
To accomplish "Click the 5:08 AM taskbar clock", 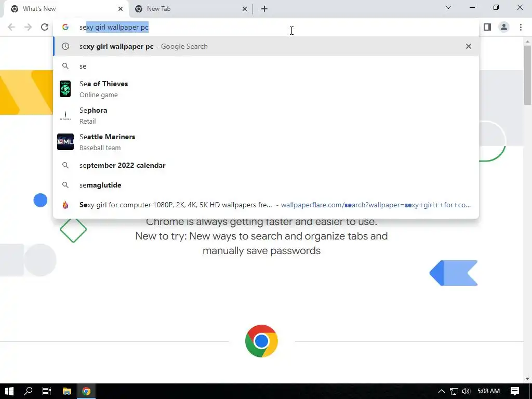I will click(x=488, y=391).
